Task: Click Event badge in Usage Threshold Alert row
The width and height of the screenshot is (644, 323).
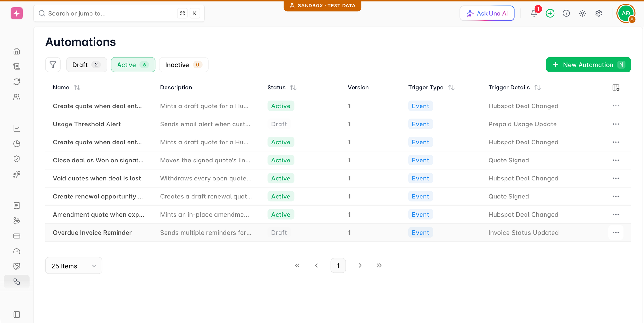Action: click(x=421, y=124)
